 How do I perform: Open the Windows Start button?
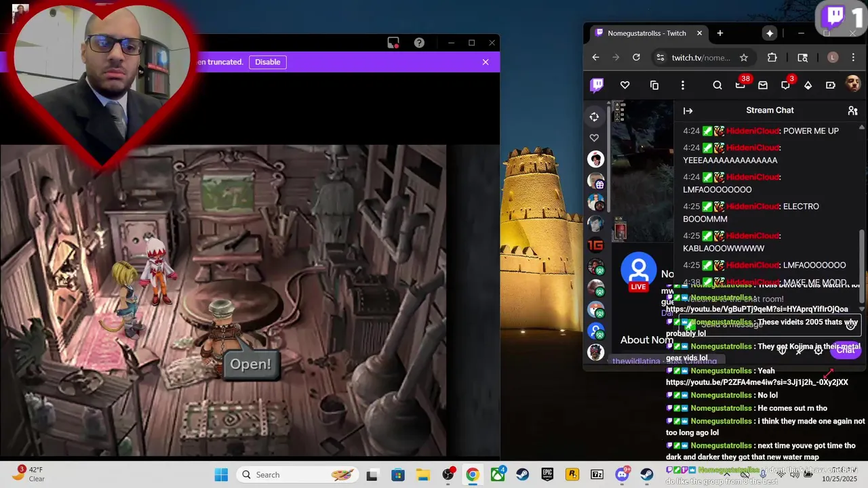pos(221,474)
